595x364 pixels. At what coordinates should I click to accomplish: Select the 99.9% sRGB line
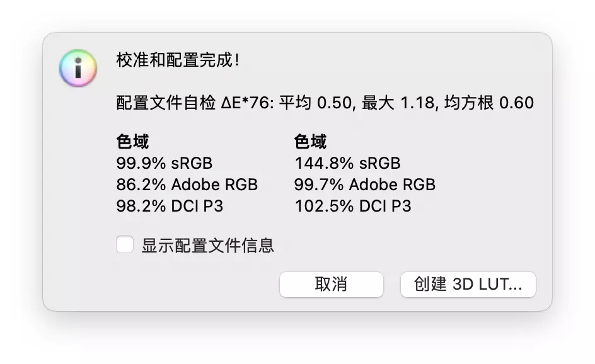pos(165,163)
